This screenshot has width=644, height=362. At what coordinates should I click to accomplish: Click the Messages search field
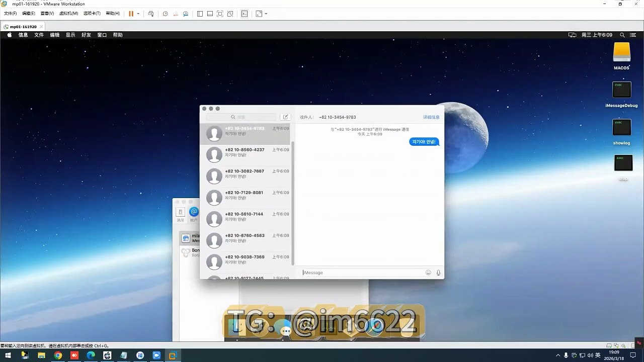[x=242, y=117]
